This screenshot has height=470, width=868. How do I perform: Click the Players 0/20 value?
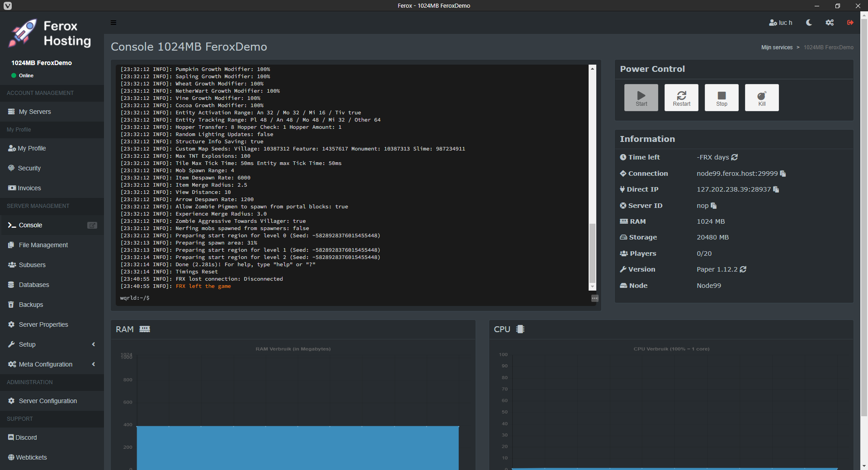[704, 254]
